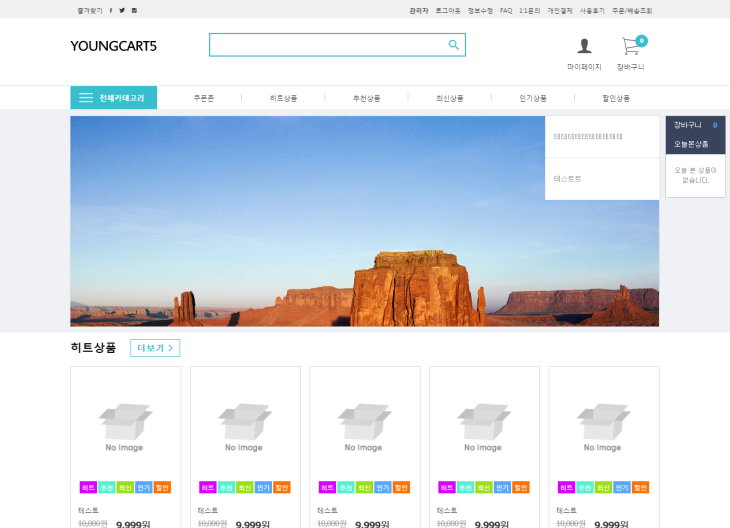The width and height of the screenshot is (730, 528).
Task: Click the YOUNGCART5 logo
Action: (113, 46)
